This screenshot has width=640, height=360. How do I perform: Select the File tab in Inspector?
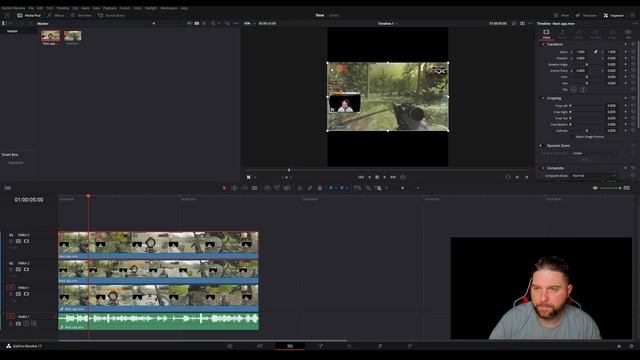point(628,33)
